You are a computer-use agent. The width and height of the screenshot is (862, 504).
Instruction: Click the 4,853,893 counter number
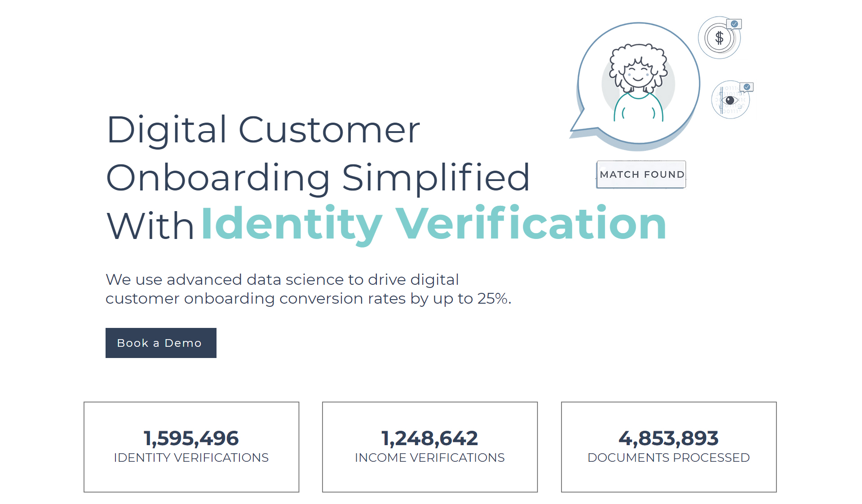(x=668, y=438)
